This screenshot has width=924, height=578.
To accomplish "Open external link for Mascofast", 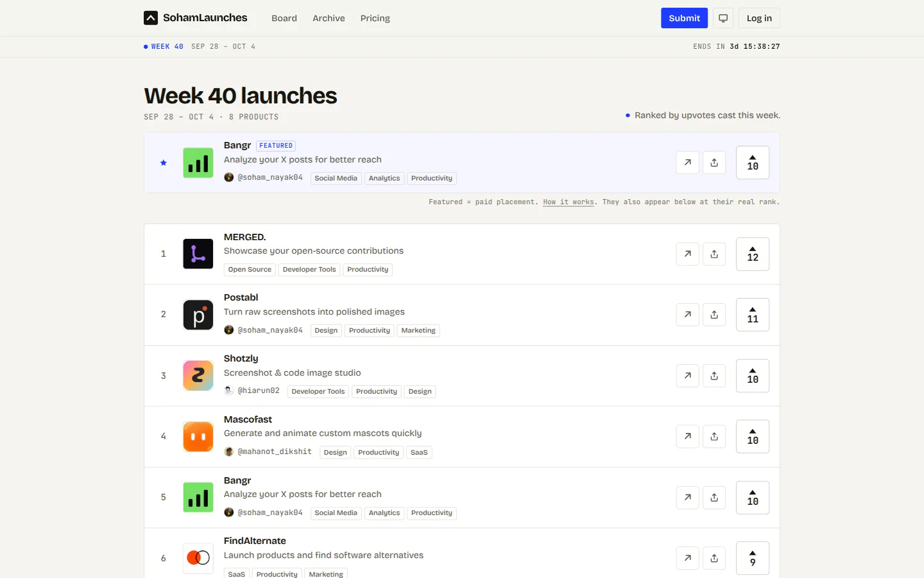I will pyautogui.click(x=688, y=437).
